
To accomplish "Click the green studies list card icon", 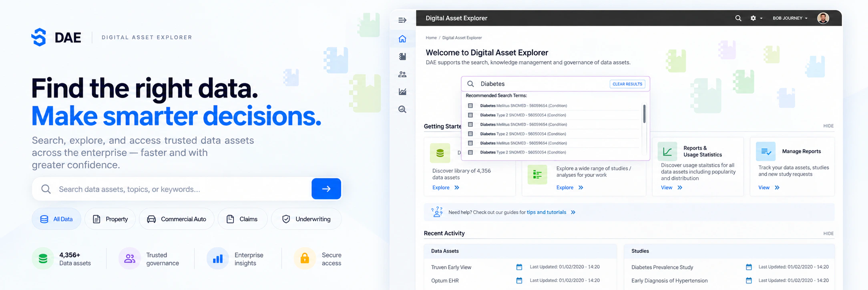I will pos(537,174).
